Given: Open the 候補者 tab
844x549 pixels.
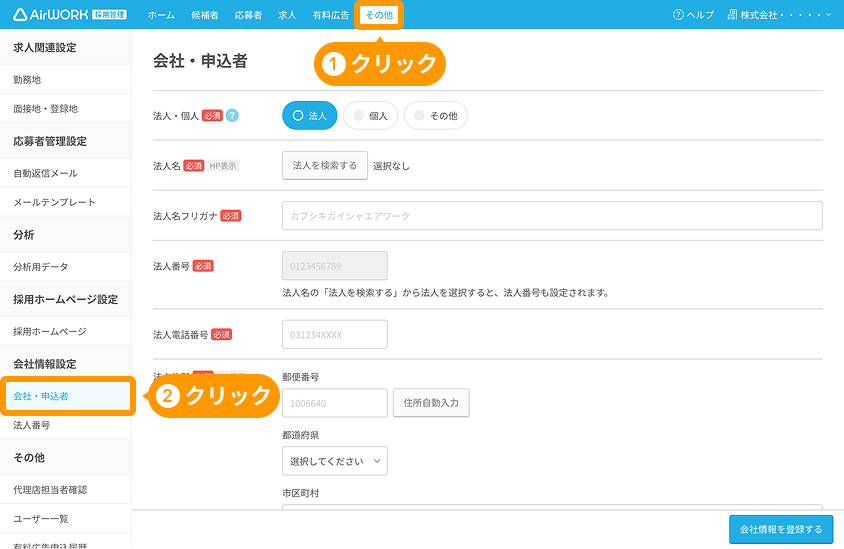Looking at the screenshot, I should coord(205,15).
